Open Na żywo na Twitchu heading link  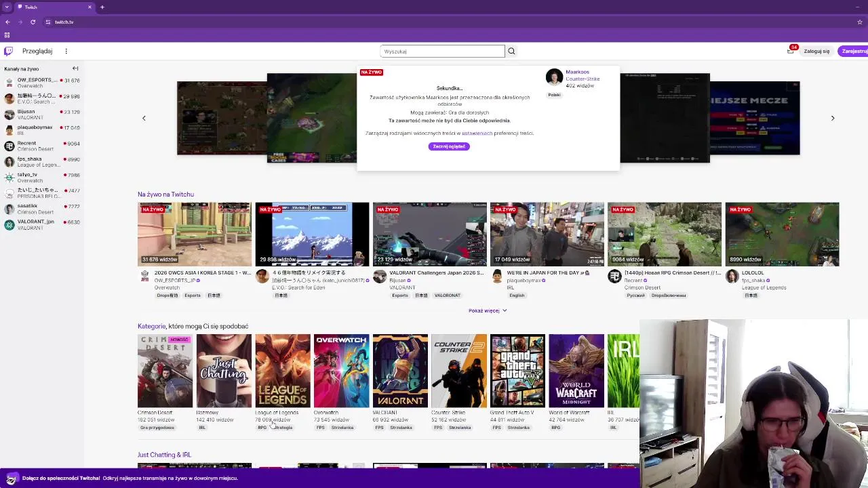(165, 195)
